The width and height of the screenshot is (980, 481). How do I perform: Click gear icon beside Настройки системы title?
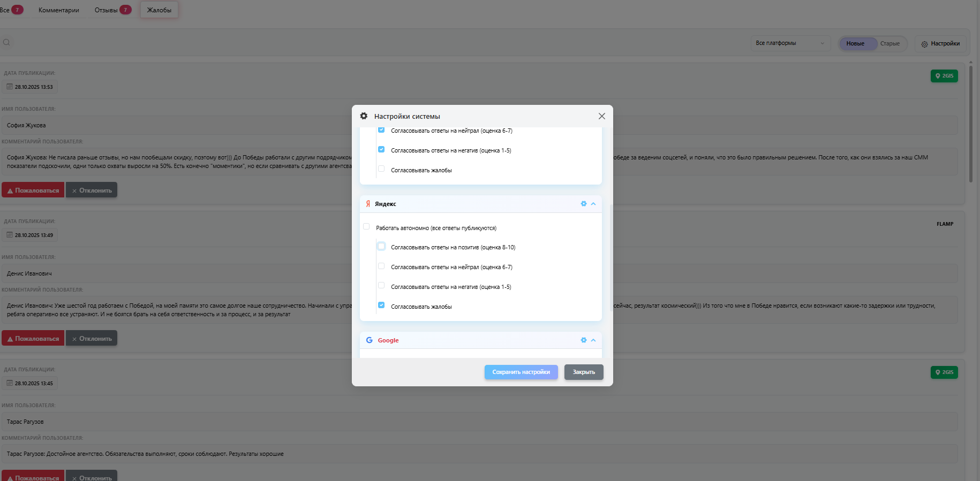[364, 116]
